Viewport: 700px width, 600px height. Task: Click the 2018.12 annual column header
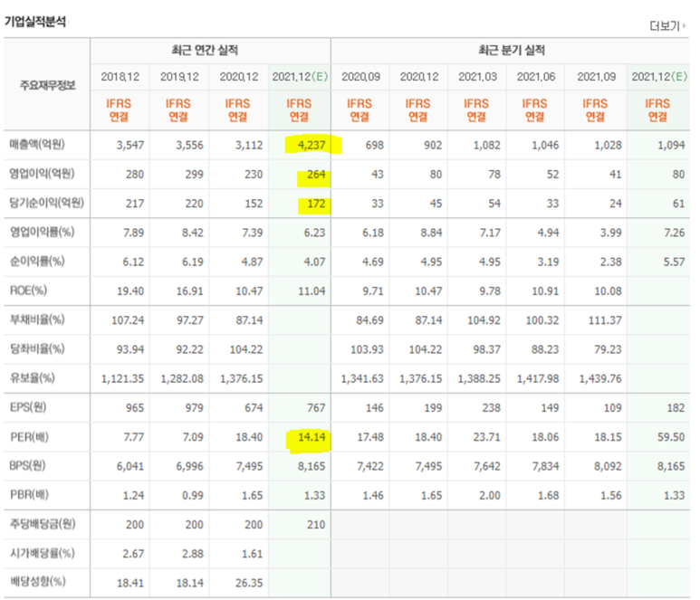120,77
